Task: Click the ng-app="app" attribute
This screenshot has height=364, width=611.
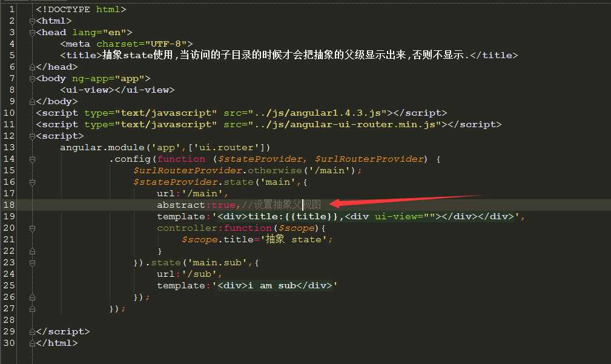Action: coord(108,79)
